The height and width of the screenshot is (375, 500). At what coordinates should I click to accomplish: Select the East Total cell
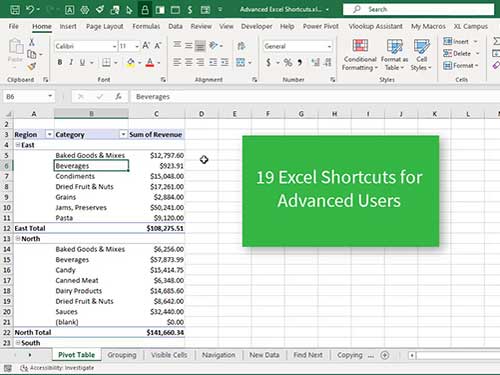pos(34,228)
